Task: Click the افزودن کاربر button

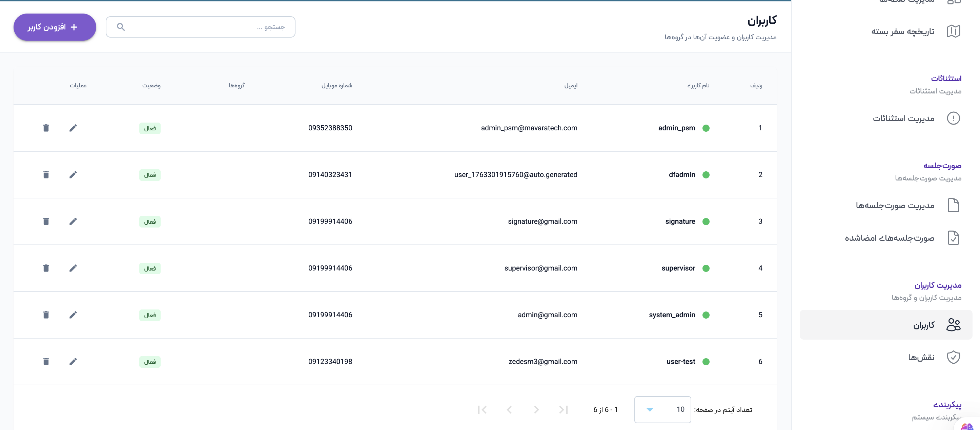Action: tap(55, 27)
